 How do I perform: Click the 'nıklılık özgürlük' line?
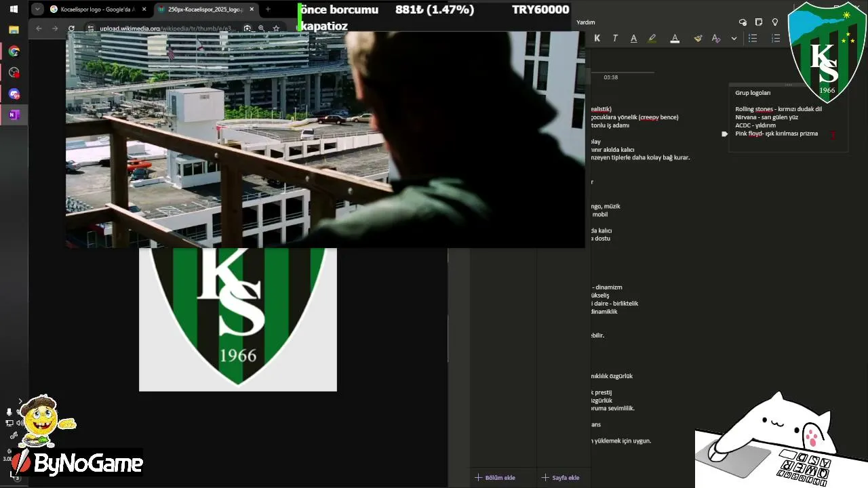pyautogui.click(x=612, y=376)
